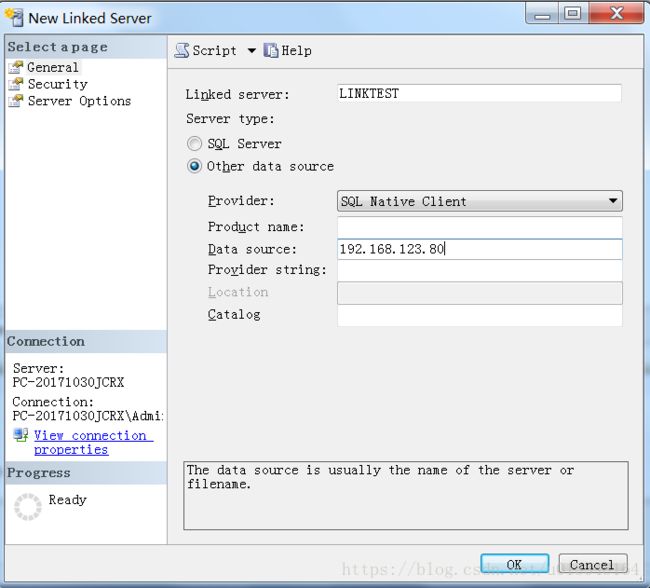
Task: Click the Help icon in toolbar
Action: (270, 50)
